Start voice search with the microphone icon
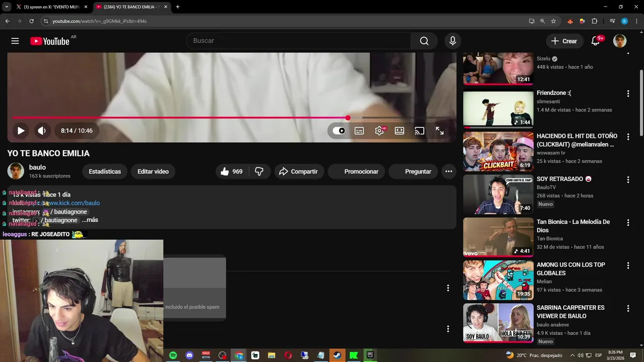This screenshot has height=362, width=644. coord(453,41)
